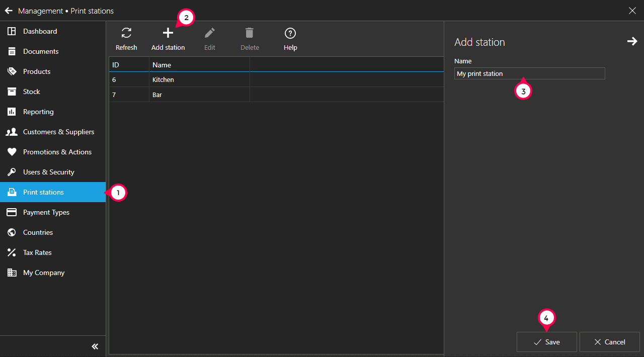
Task: Click the Payment Types card icon
Action: click(12, 212)
